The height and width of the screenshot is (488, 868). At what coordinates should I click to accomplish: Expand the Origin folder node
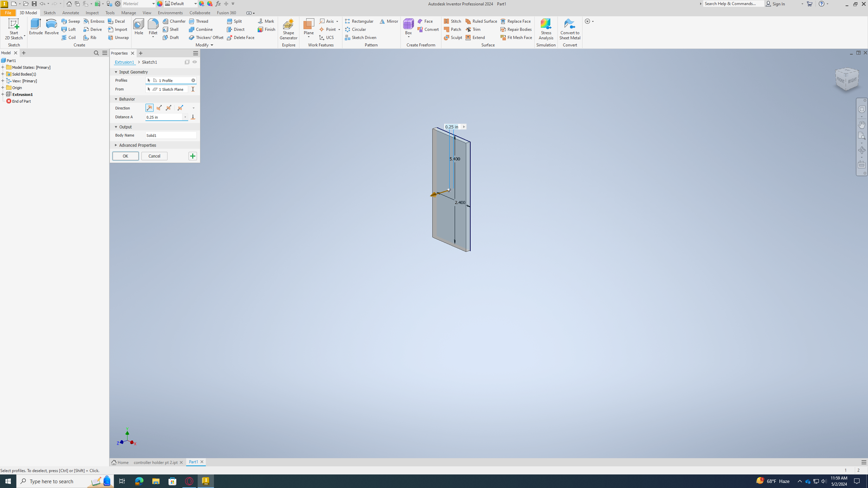point(3,87)
